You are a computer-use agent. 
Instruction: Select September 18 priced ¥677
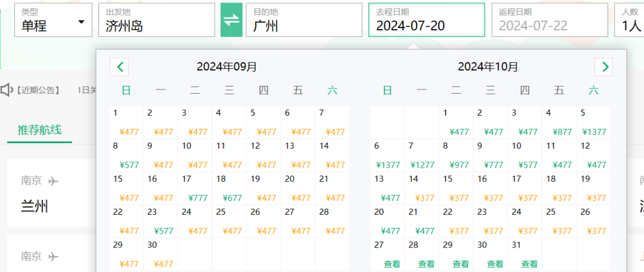click(229, 188)
